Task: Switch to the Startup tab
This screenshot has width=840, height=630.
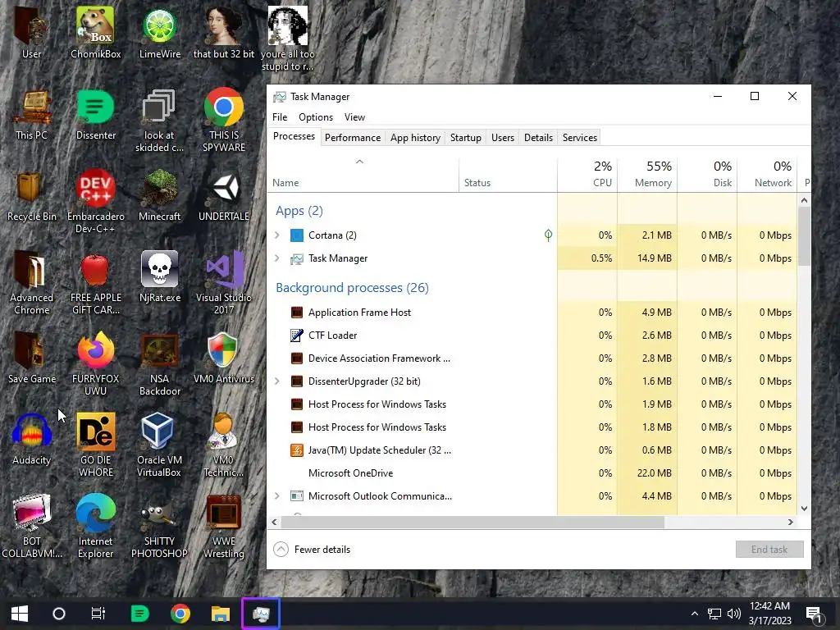Action: tap(466, 138)
